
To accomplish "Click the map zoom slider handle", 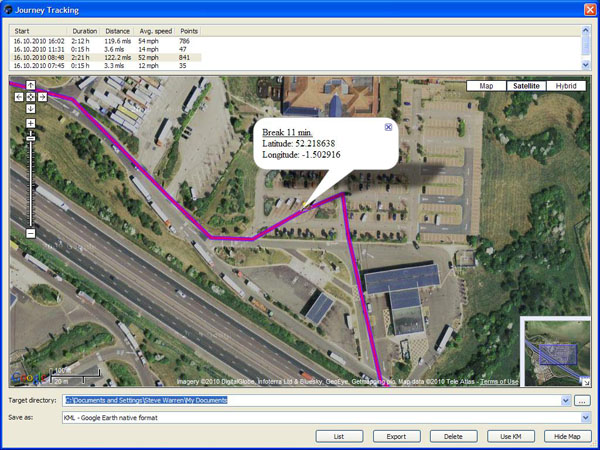I will (x=31, y=138).
